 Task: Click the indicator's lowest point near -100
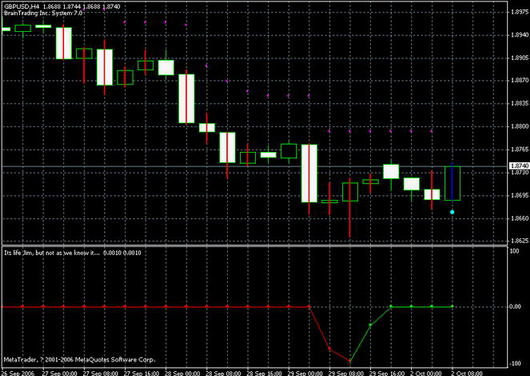(350, 361)
